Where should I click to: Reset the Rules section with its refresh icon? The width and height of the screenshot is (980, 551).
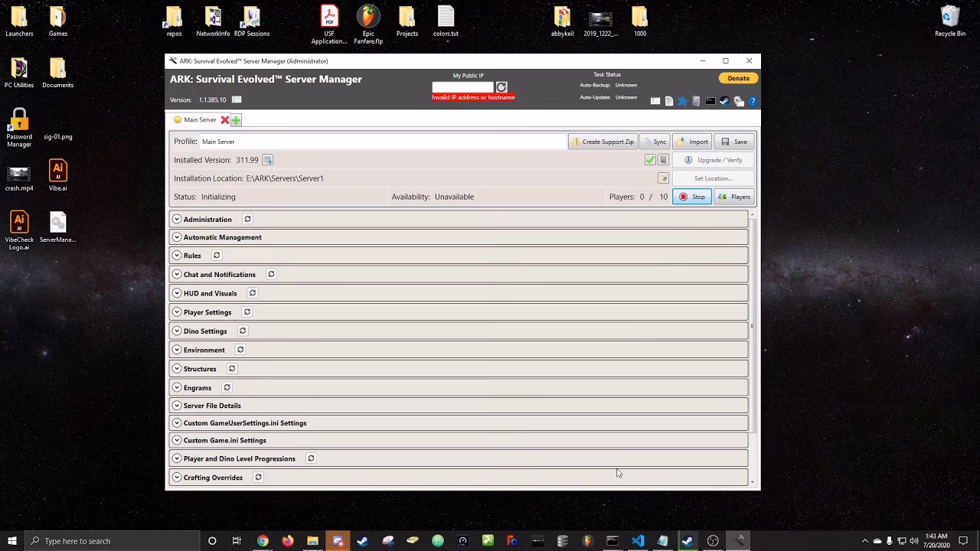217,256
